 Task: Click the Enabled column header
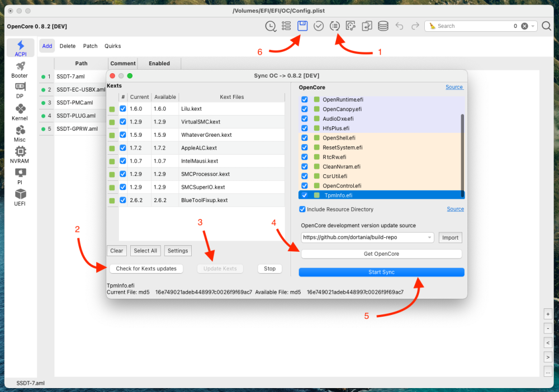[159, 63]
